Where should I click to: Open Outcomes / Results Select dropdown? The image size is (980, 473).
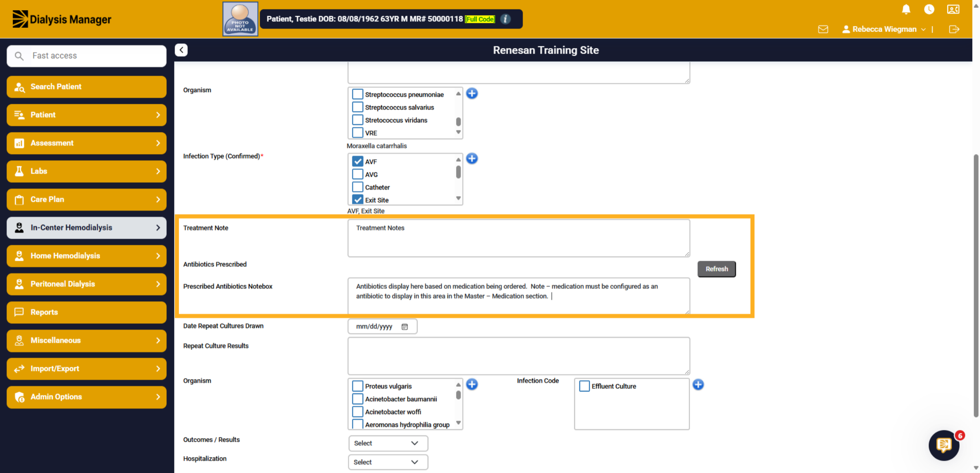388,443
